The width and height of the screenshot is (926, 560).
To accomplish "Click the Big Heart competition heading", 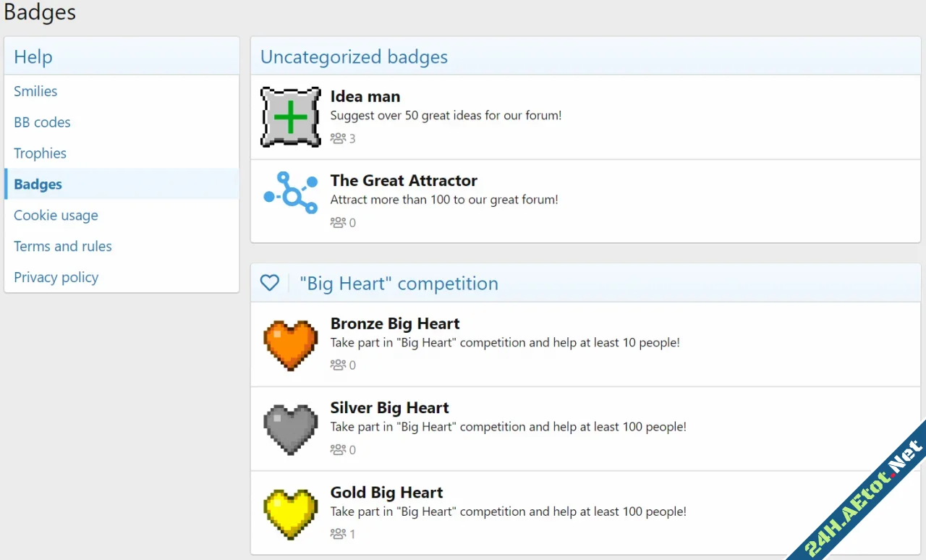I will 399,283.
